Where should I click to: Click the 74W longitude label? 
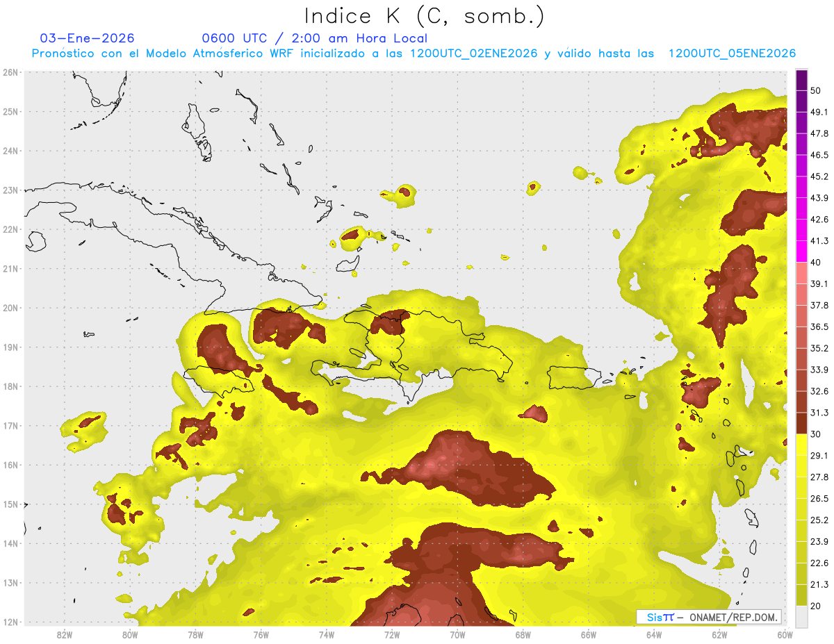click(x=327, y=634)
